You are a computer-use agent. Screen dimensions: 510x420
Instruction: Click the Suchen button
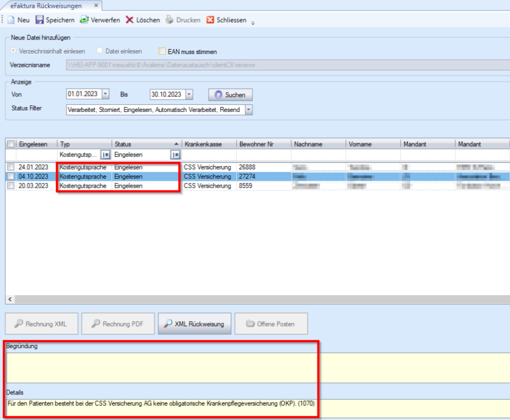[230, 95]
